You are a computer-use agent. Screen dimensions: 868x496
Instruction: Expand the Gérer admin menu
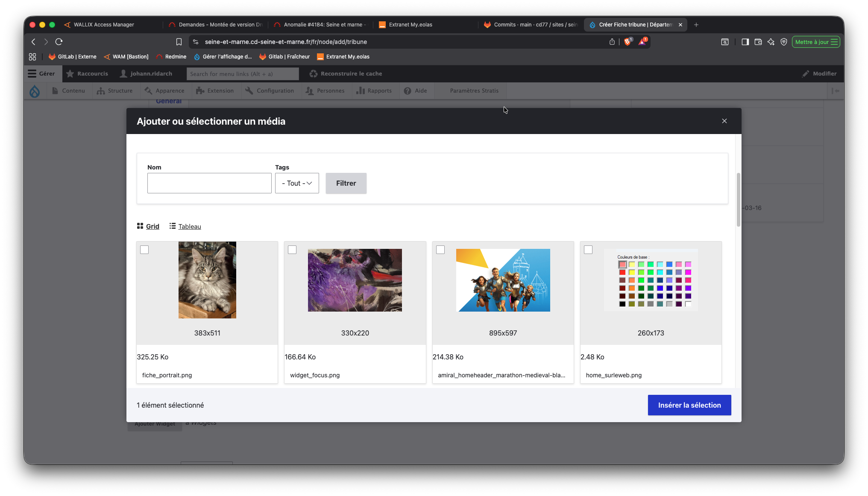coord(41,74)
